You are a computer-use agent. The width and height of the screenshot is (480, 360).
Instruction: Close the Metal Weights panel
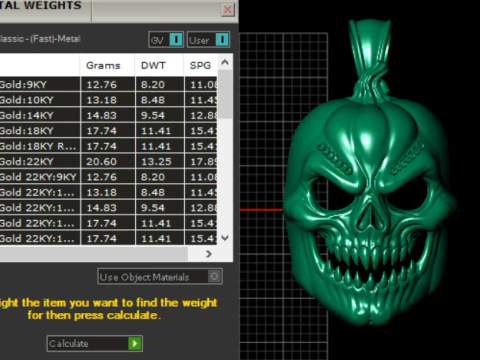pyautogui.click(x=228, y=9)
